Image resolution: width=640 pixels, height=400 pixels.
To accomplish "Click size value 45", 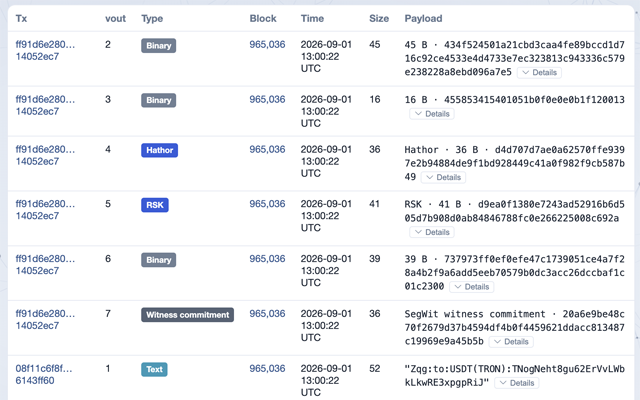I will pyautogui.click(x=375, y=44).
